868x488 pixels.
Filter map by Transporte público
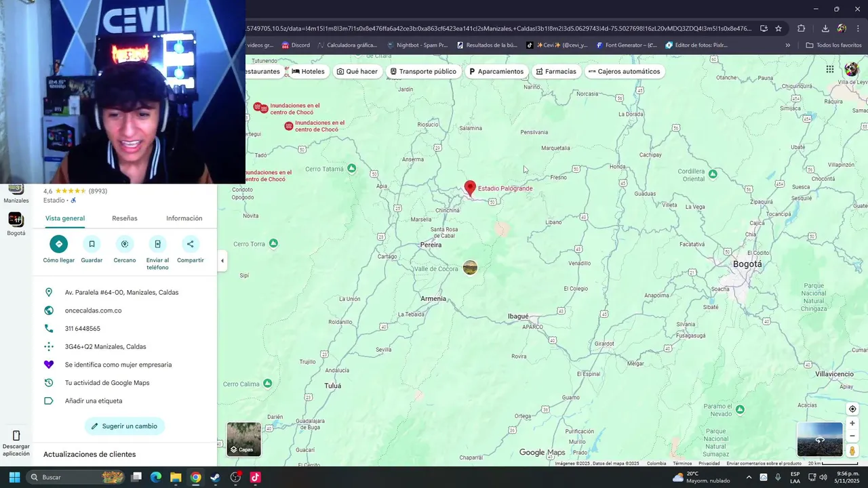point(423,71)
